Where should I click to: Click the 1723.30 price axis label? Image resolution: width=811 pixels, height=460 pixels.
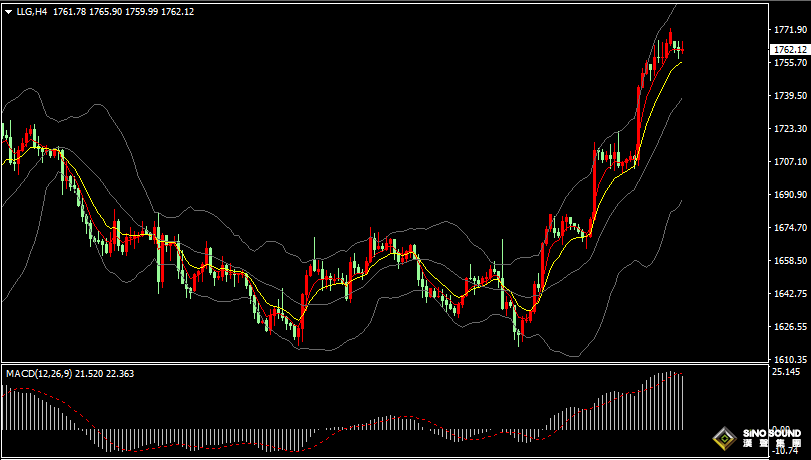[x=789, y=129]
